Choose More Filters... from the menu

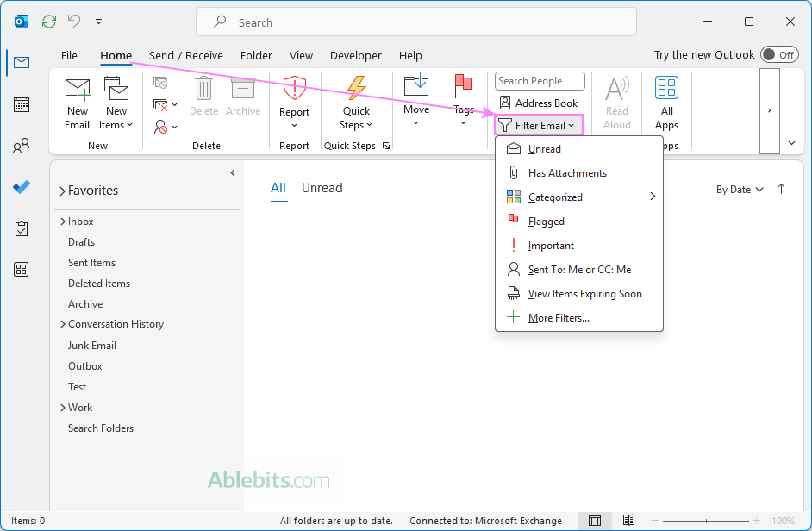click(x=559, y=318)
